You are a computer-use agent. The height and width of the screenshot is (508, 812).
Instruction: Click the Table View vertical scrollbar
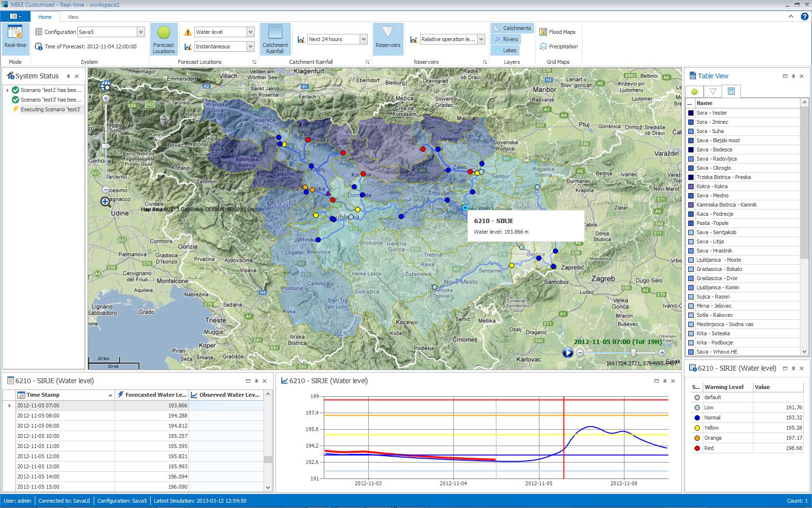pyautogui.click(x=804, y=227)
